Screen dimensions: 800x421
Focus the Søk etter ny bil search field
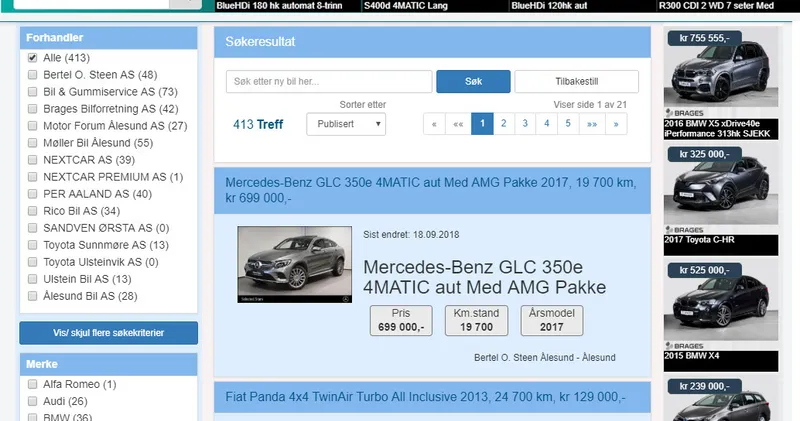(329, 82)
